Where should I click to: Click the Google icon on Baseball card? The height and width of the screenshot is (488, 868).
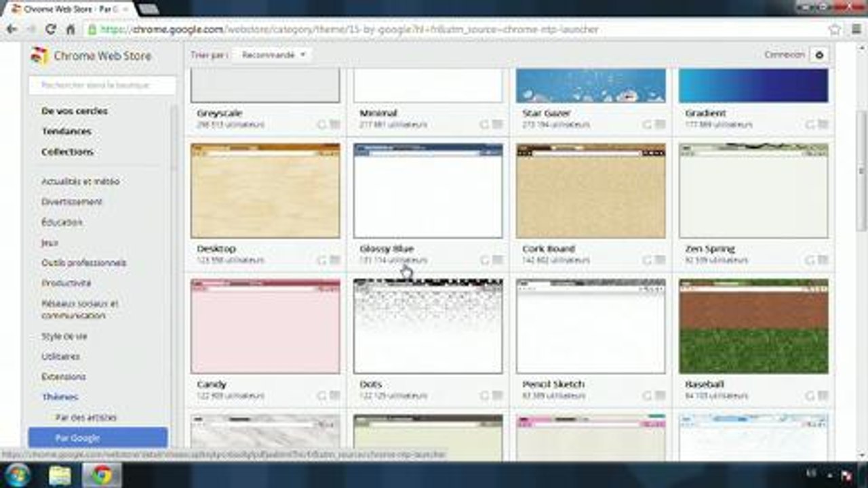click(x=810, y=396)
